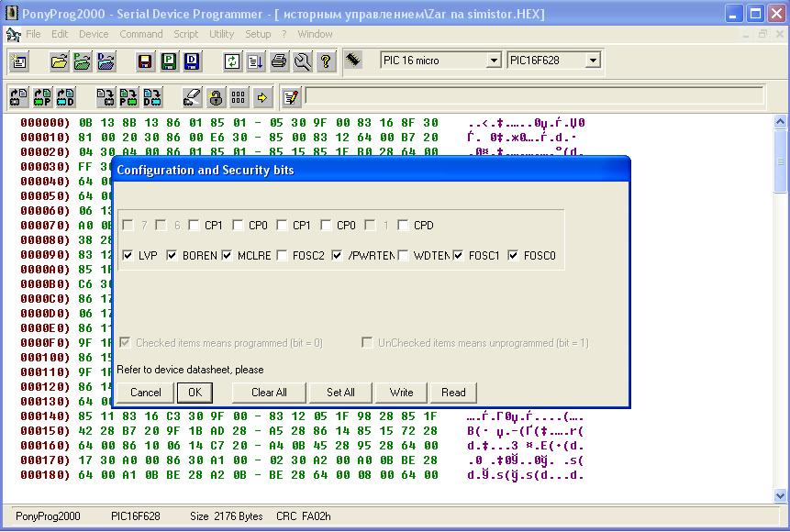This screenshot has width=790, height=532.
Task: Click the empty toolbar text field
Action: click(x=534, y=95)
